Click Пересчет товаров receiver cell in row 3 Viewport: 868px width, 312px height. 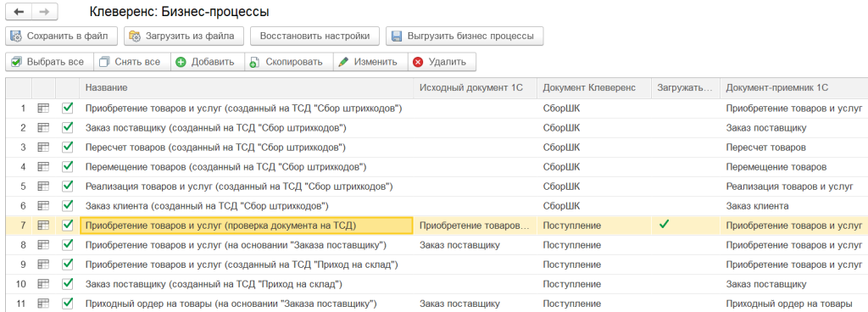click(x=793, y=148)
